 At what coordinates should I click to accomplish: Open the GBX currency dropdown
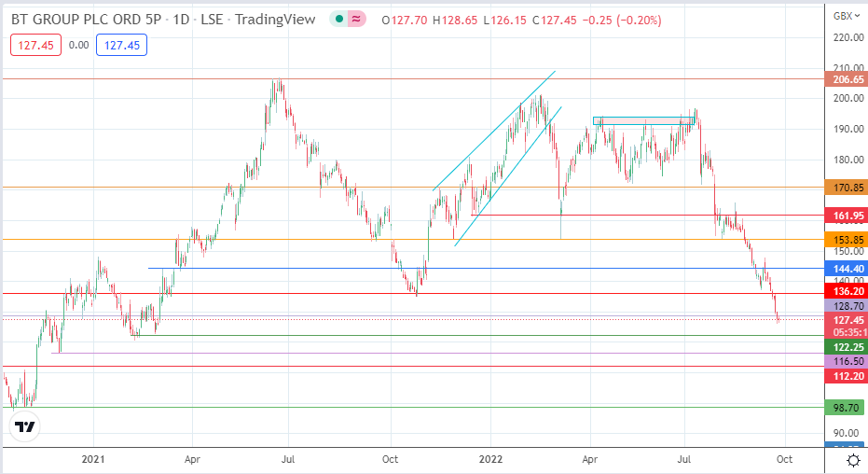tap(847, 16)
